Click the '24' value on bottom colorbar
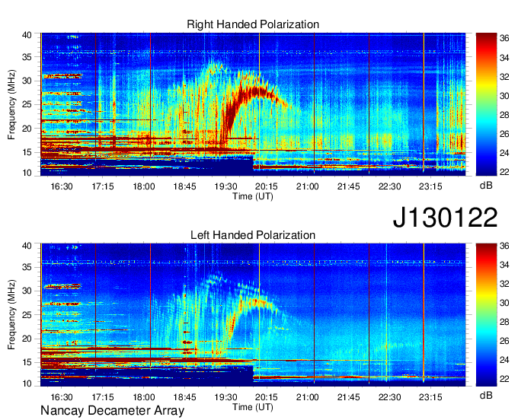Viewport: 518px width, 420px height. tap(504, 360)
